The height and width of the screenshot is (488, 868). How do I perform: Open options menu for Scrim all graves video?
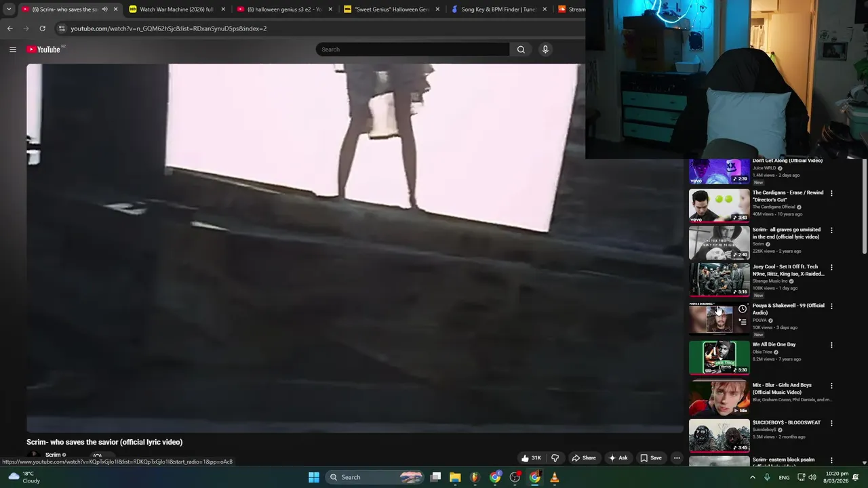coord(831,230)
